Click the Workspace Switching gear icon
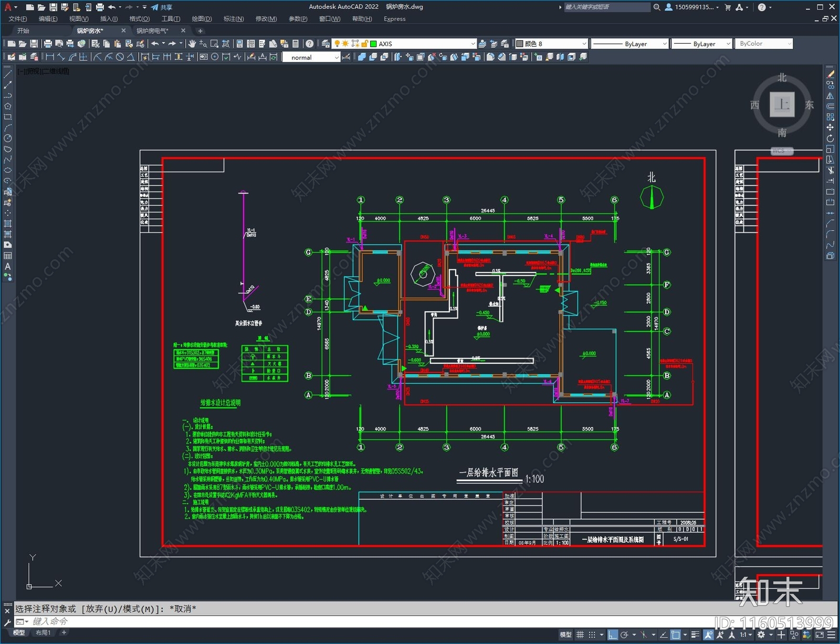Viewport: 840px width, 644px height. pos(761,635)
